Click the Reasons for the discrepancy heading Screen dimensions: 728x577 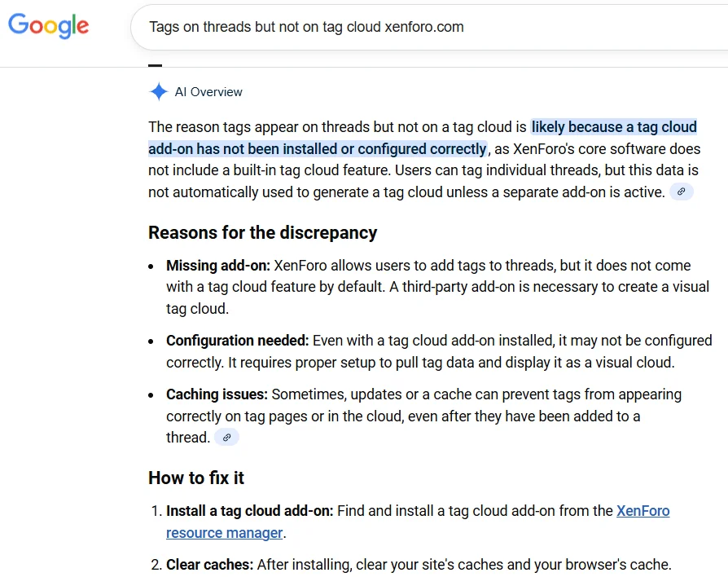pos(262,232)
